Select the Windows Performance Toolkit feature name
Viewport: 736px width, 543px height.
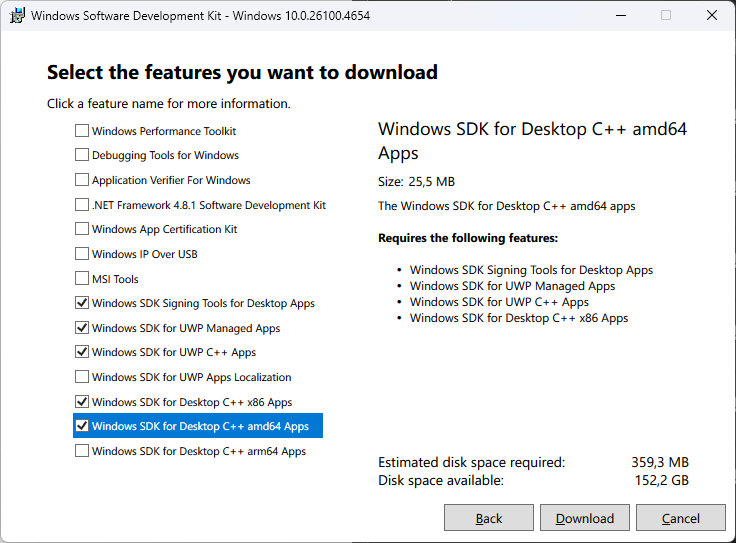point(164,131)
